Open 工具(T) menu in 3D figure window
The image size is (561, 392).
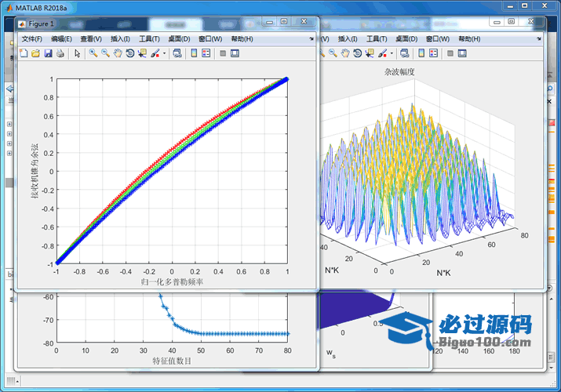coord(377,39)
